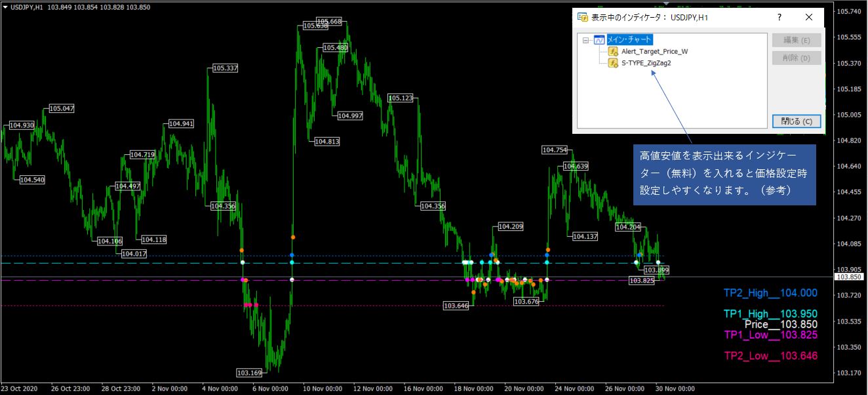868x395 pixels.
Task: Click the dialog help question mark
Action: point(779,18)
